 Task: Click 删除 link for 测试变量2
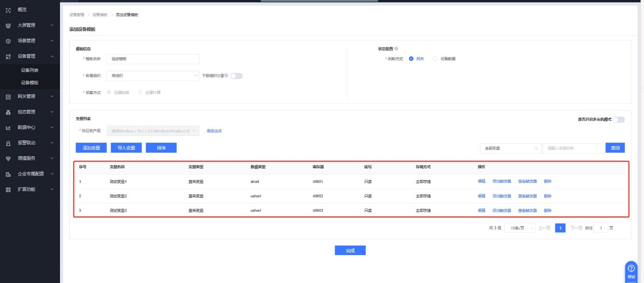(547, 196)
